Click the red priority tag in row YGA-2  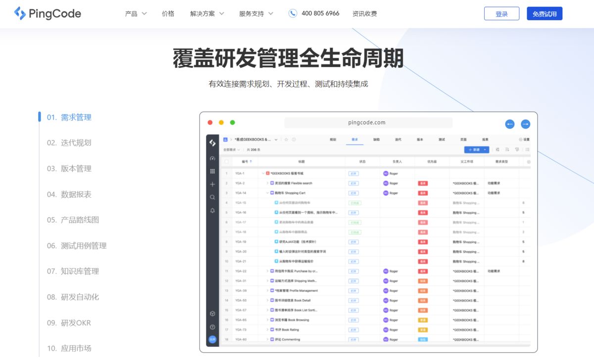(x=423, y=183)
